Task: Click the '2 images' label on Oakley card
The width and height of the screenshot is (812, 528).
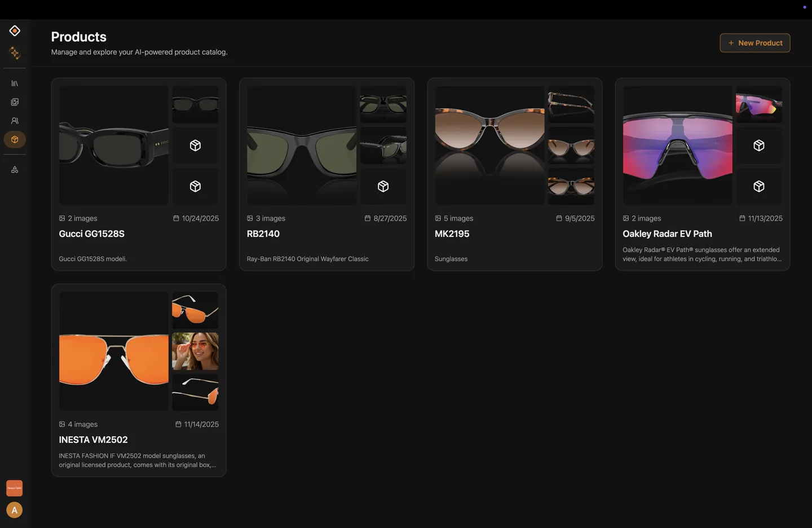Action: coord(642,218)
